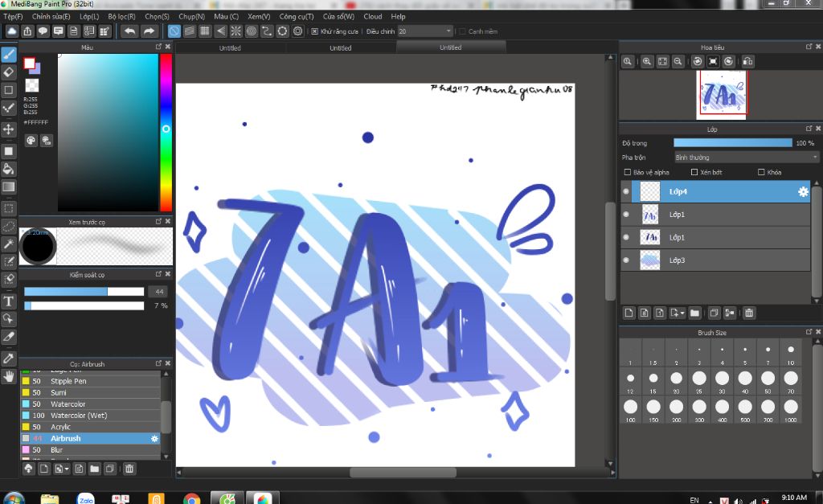
Task: Select the rectangular Select tool
Action: (x=8, y=208)
